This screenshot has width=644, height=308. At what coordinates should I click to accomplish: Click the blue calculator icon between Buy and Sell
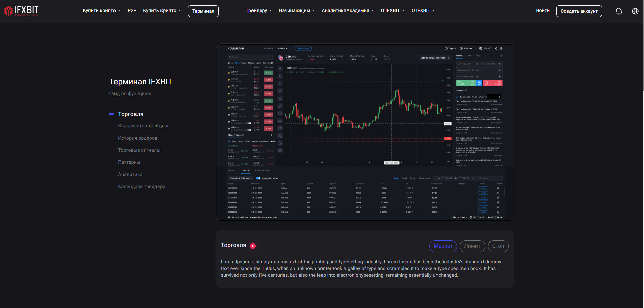click(x=479, y=83)
